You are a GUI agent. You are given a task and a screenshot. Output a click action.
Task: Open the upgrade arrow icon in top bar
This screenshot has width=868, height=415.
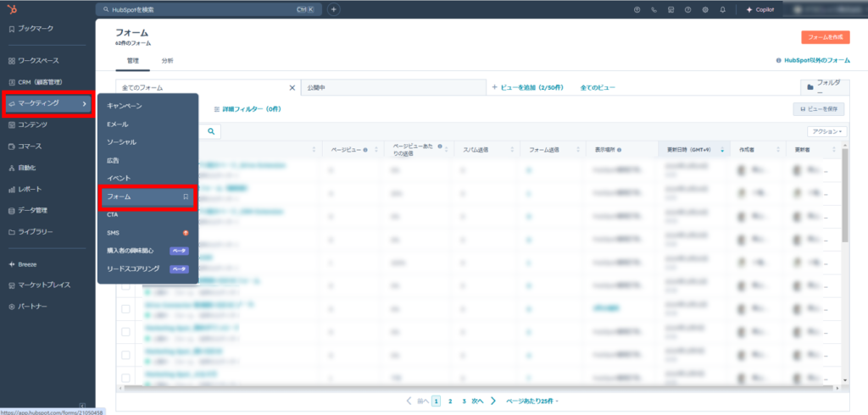coord(637,9)
